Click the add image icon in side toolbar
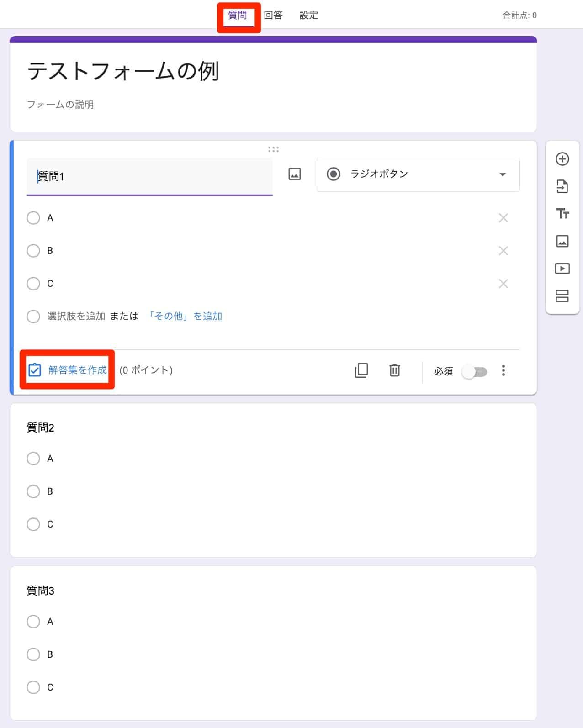This screenshot has height=728, width=583. (x=562, y=241)
